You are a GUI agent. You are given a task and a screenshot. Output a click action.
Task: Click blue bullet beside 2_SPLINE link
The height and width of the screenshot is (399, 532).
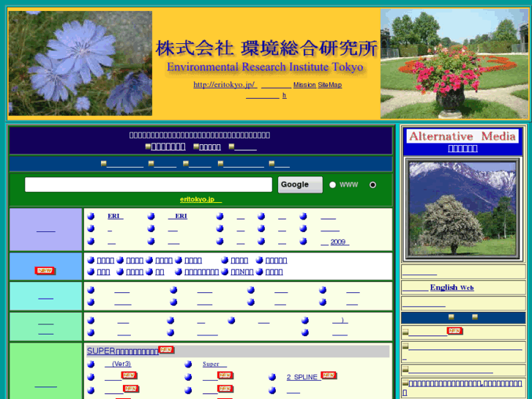coord(271,377)
